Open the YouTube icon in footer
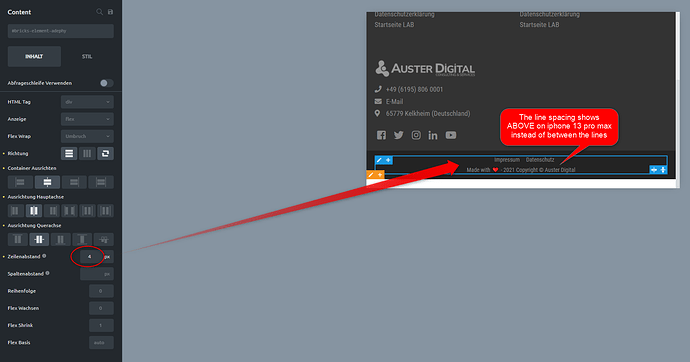 [x=451, y=135]
